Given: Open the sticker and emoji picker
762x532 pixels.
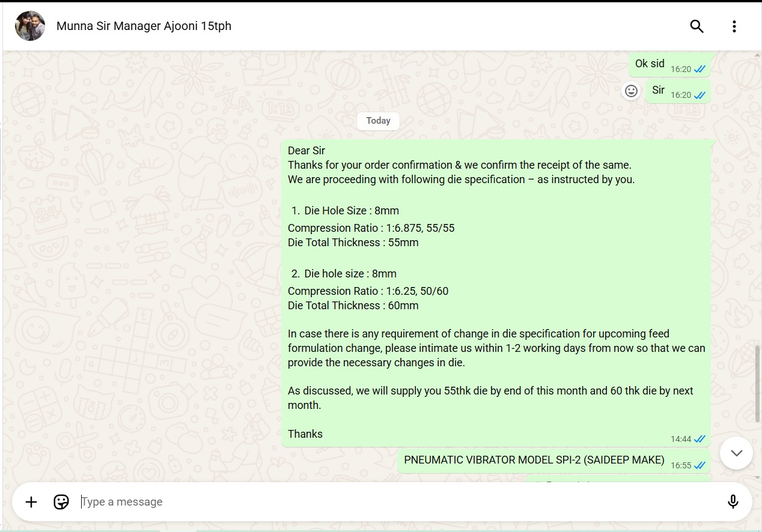Looking at the screenshot, I should 61,502.
